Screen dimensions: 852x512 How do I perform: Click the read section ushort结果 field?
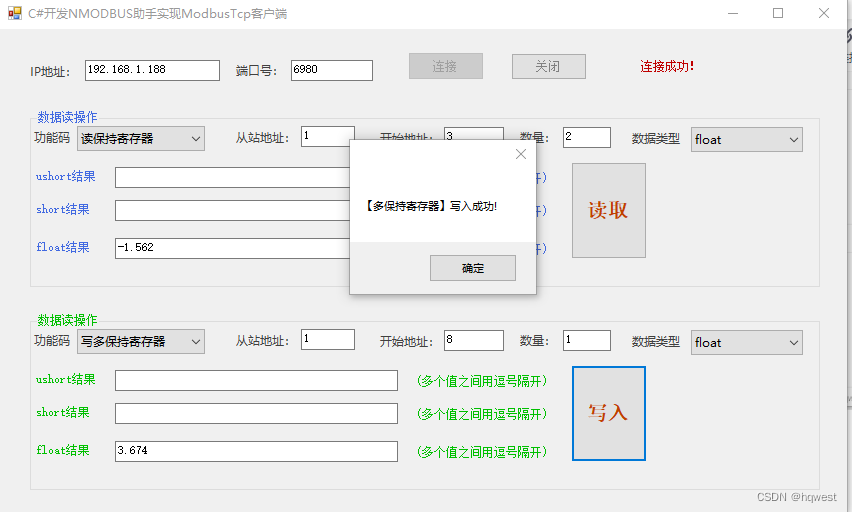point(232,178)
